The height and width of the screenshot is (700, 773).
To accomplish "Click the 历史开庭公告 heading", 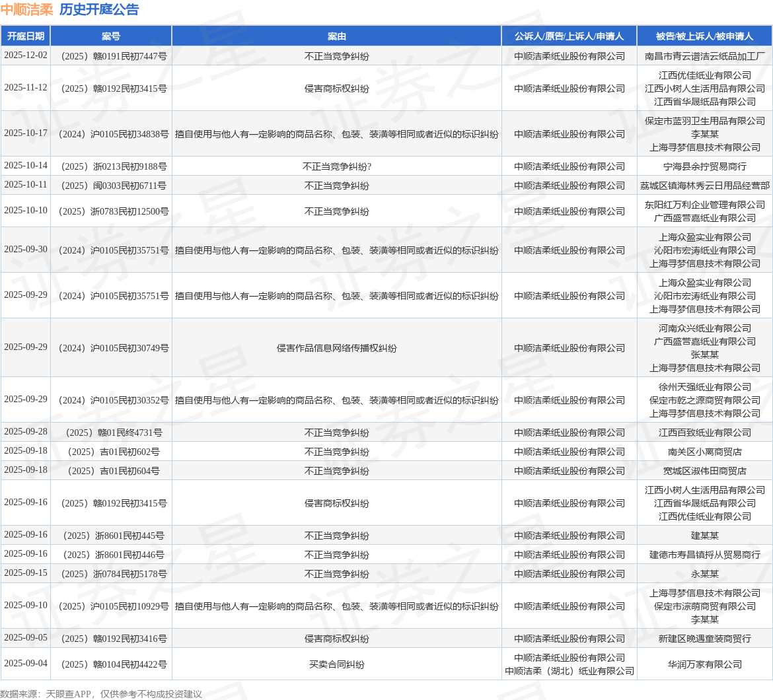I will click(x=99, y=10).
